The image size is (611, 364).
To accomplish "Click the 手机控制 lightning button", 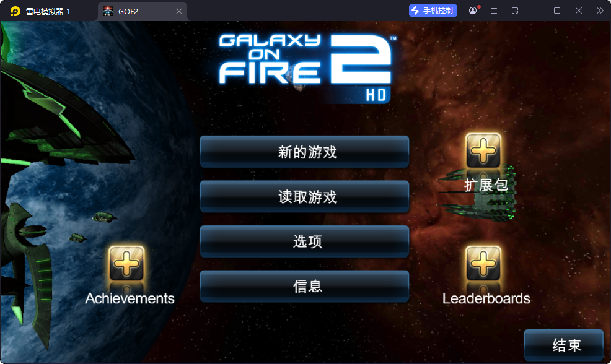I will [x=433, y=11].
